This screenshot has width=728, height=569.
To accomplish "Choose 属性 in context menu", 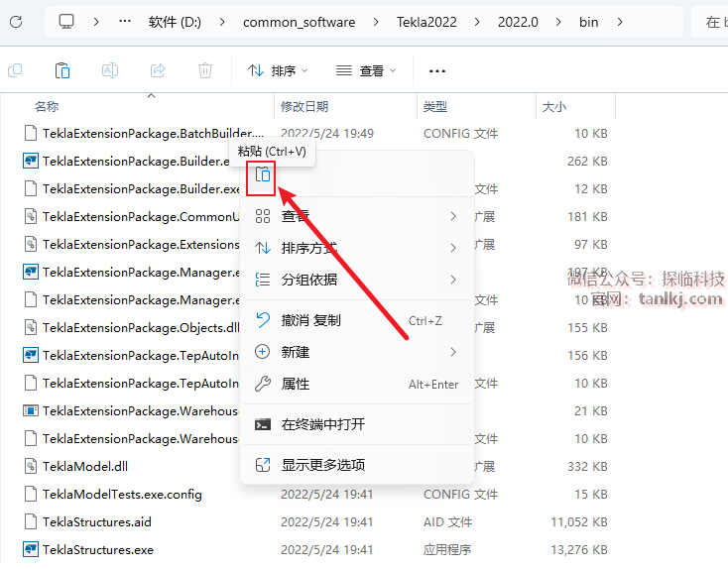I will tap(357, 384).
